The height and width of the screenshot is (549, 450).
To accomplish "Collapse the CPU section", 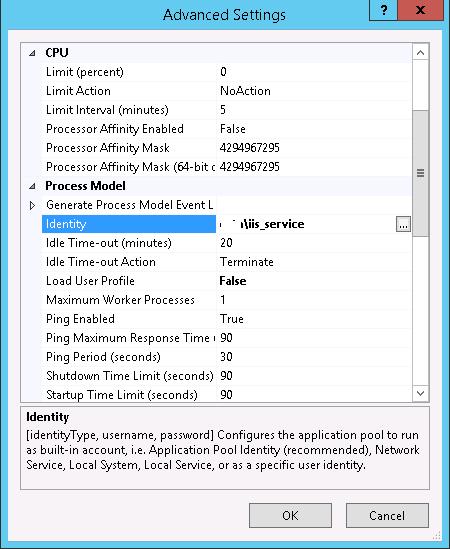I will pyautogui.click(x=33, y=53).
